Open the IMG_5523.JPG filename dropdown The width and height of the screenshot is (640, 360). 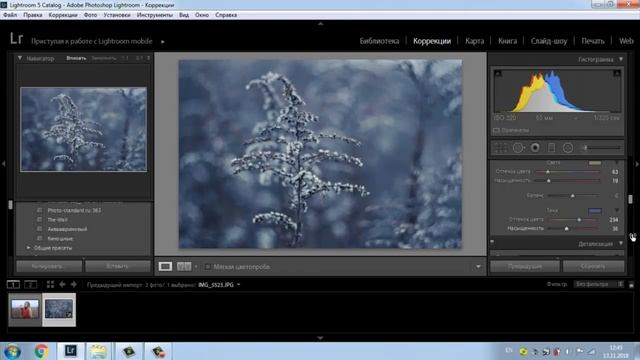coord(238,285)
